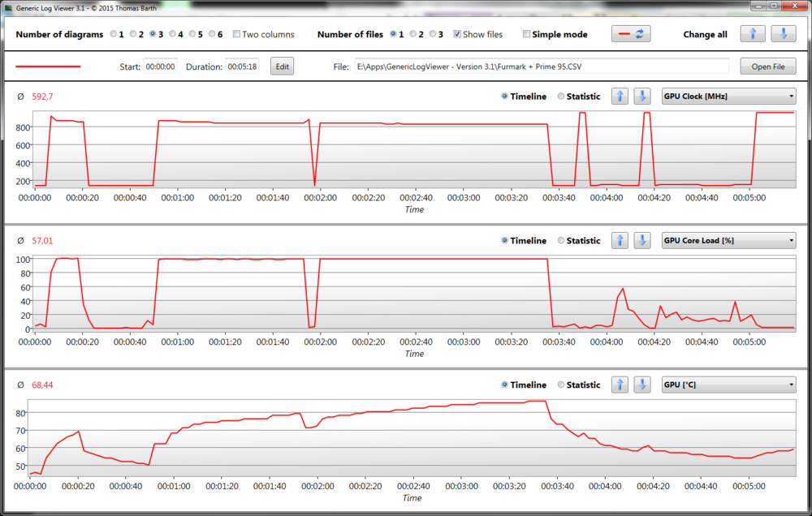Click up arrow beside GPU Core Load dropdown
Screen dimensions: 812x516
click(x=620, y=240)
